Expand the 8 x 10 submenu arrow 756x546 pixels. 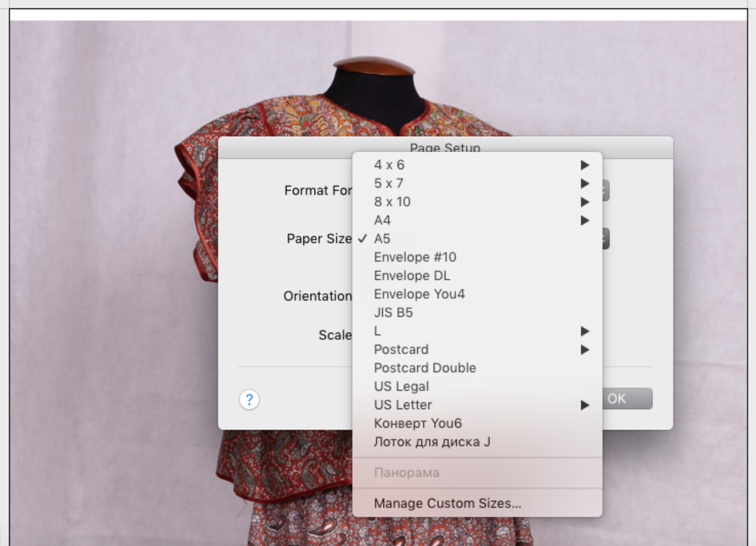pyautogui.click(x=585, y=203)
